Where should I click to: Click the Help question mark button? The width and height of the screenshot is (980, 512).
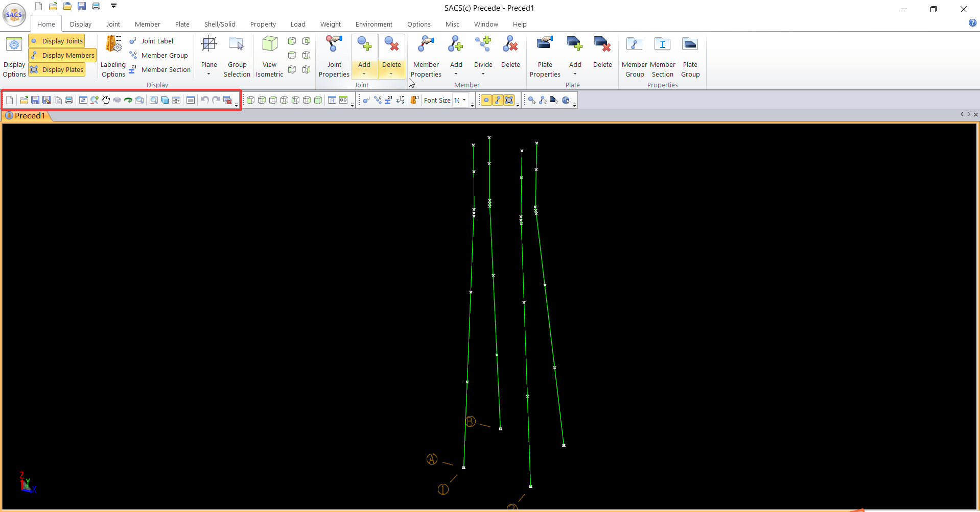point(972,22)
